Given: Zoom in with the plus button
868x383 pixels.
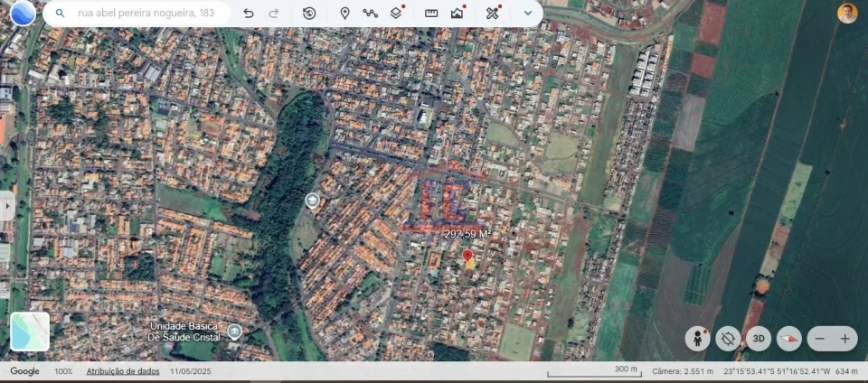Looking at the screenshot, I should point(845,339).
